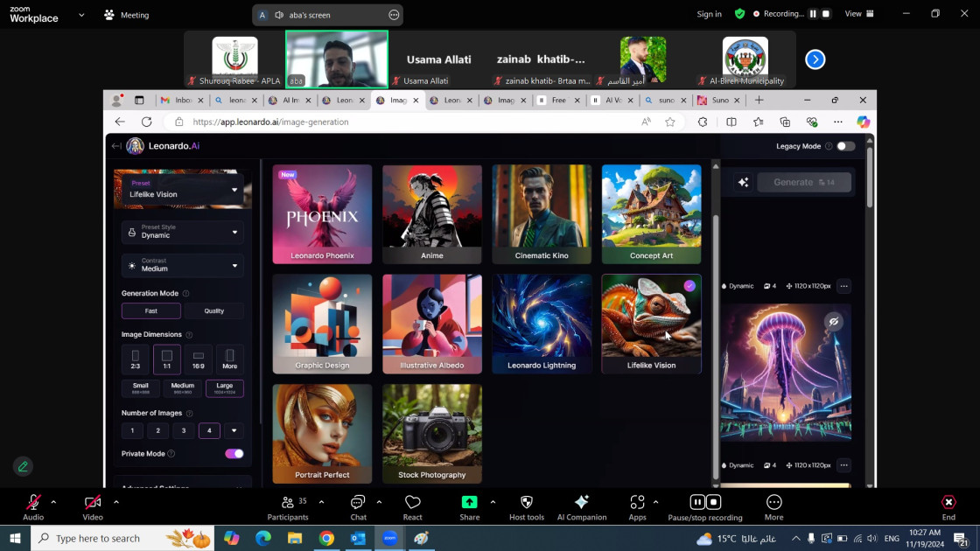Disable the Private Mode toggle
The width and height of the screenshot is (980, 551).
point(234,453)
